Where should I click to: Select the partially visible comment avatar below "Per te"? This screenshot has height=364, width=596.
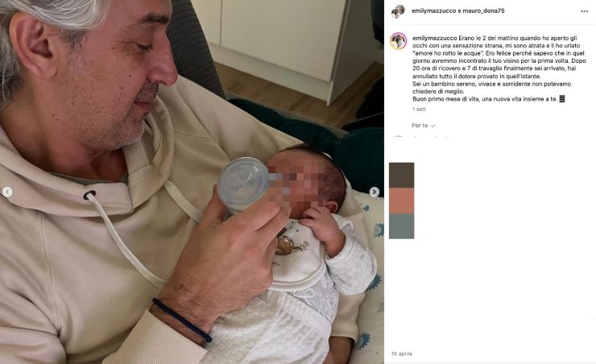coord(398,136)
